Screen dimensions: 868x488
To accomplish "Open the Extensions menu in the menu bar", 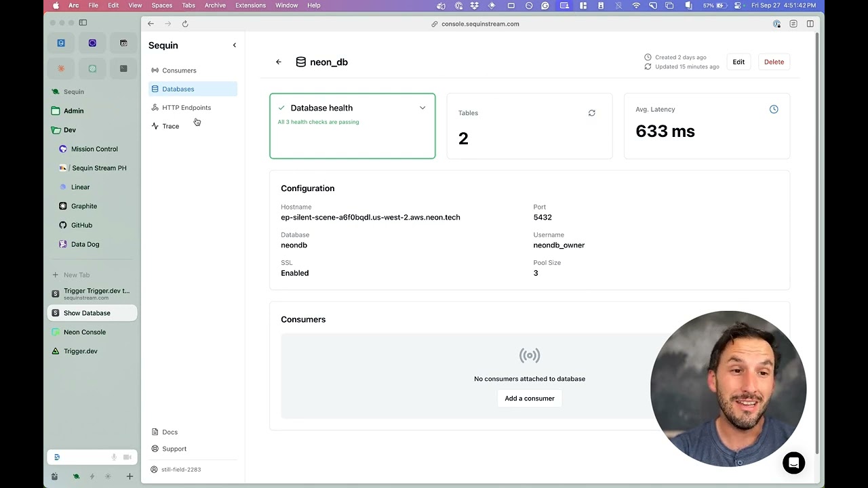I will pos(250,5).
